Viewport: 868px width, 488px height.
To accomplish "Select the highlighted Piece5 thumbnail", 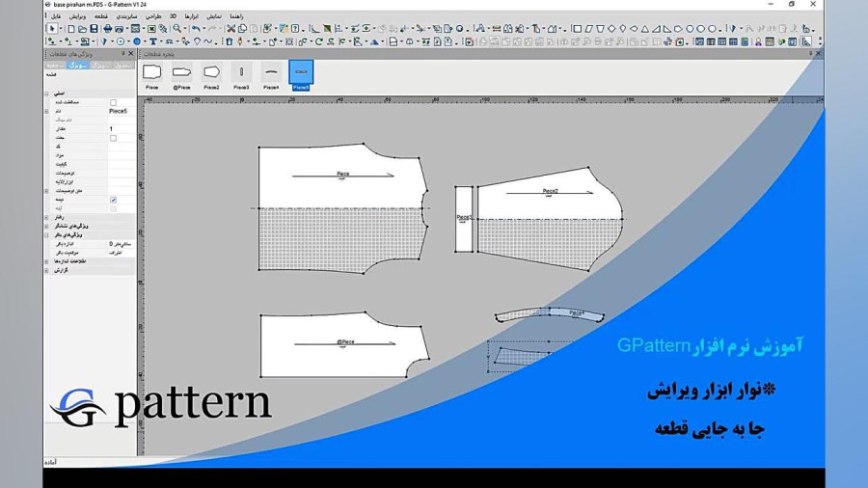I will click(301, 75).
